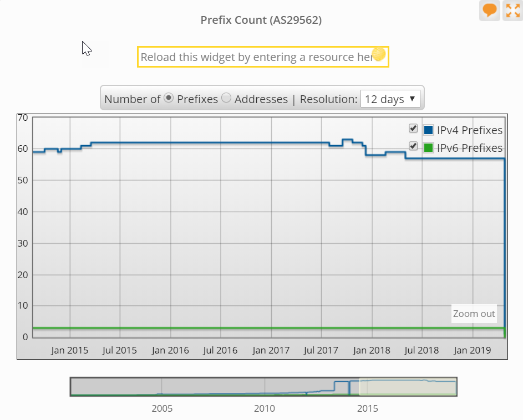Screen dimensions: 523x420
Task: Uncheck the IPv6 Prefixes checkbox
Action: (x=413, y=146)
